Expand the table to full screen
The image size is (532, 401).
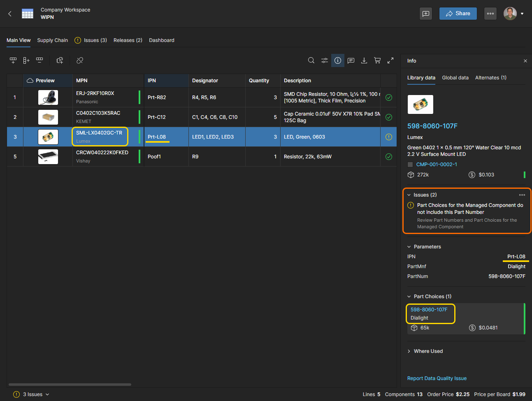click(x=390, y=60)
